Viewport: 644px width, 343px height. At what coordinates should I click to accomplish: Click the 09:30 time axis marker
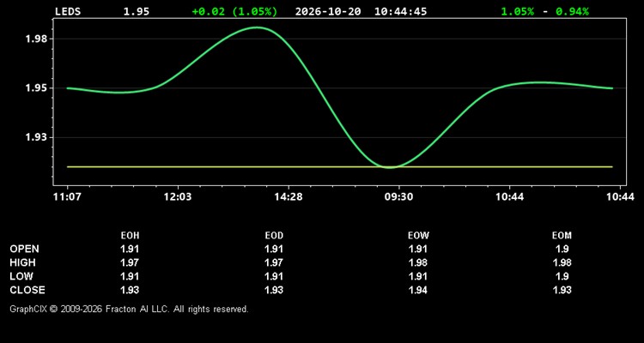(x=399, y=197)
